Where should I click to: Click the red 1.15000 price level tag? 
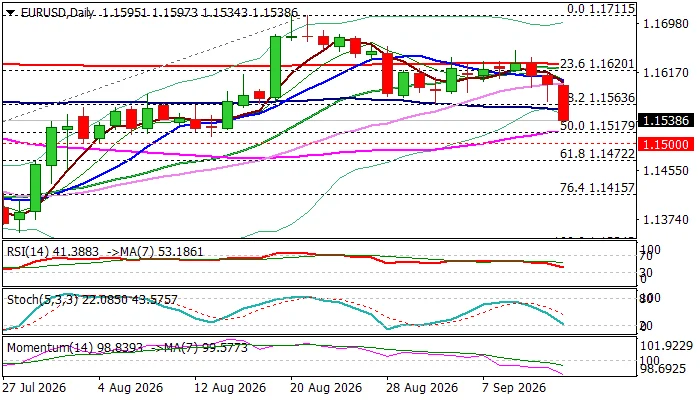[x=666, y=145]
